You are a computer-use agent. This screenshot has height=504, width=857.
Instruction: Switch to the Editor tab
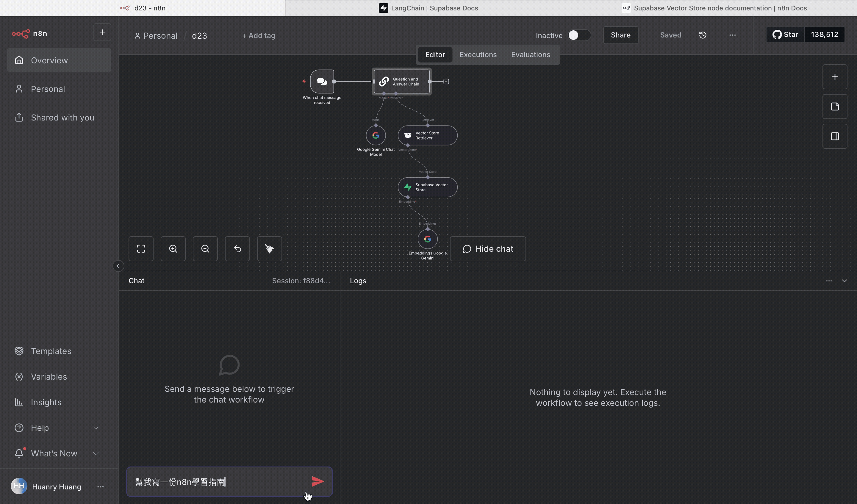coord(435,54)
